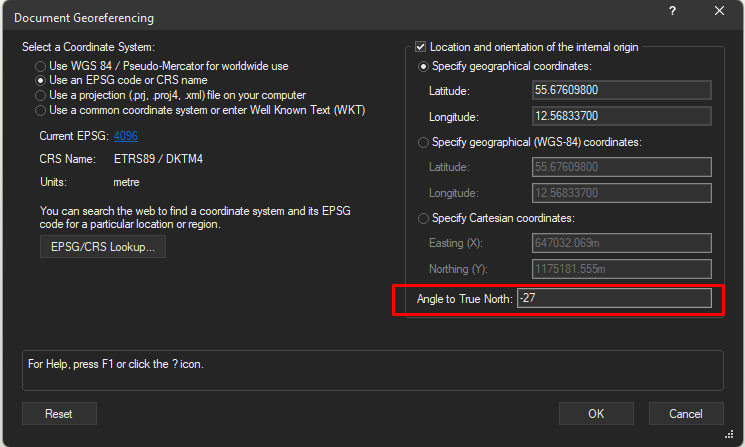Click the Longitude field under geographical coordinates
The width and height of the screenshot is (745, 447).
(622, 116)
